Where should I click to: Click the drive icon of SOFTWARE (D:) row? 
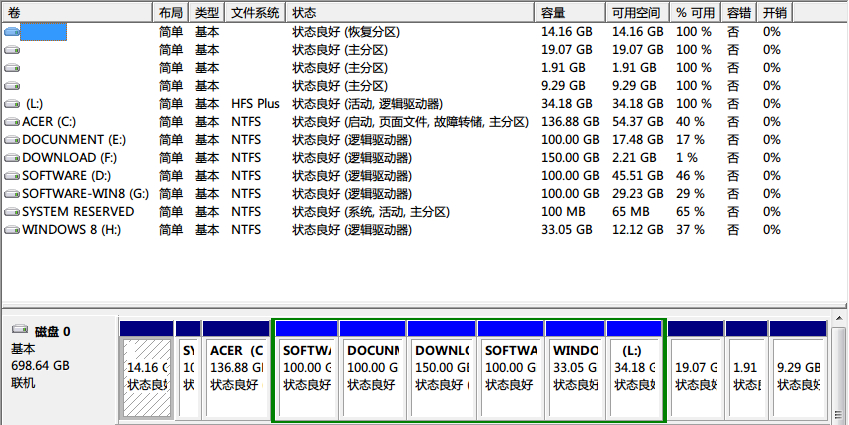point(12,176)
